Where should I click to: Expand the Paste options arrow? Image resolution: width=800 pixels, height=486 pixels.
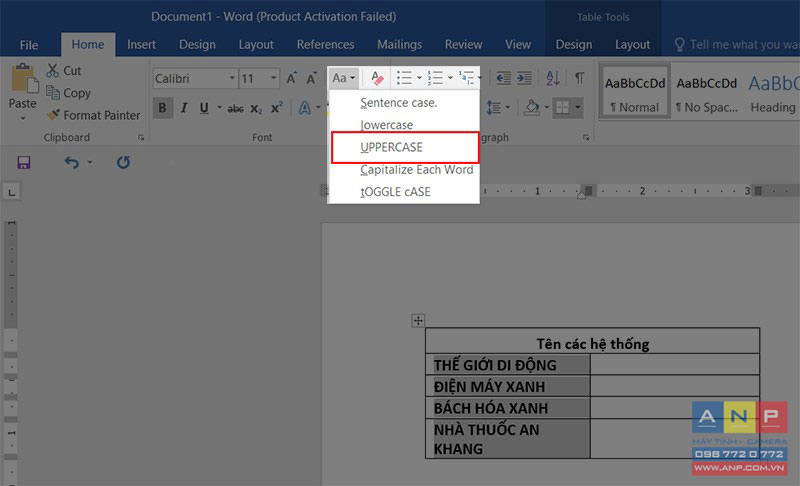(23, 118)
